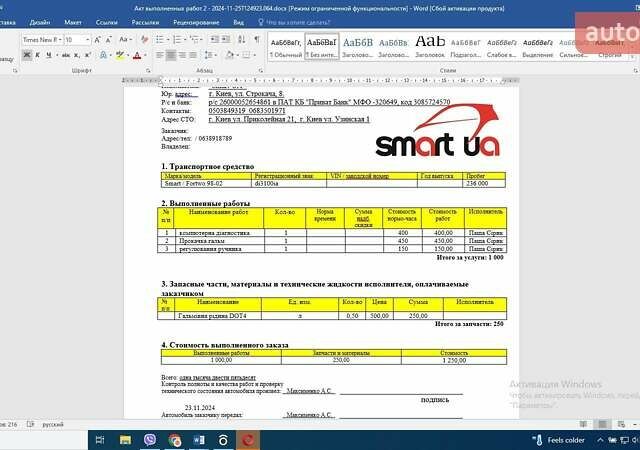Image resolution: width=640 pixels, height=450 pixels.
Task: Open Windows Task View on the taskbar
Action: click(x=100, y=440)
